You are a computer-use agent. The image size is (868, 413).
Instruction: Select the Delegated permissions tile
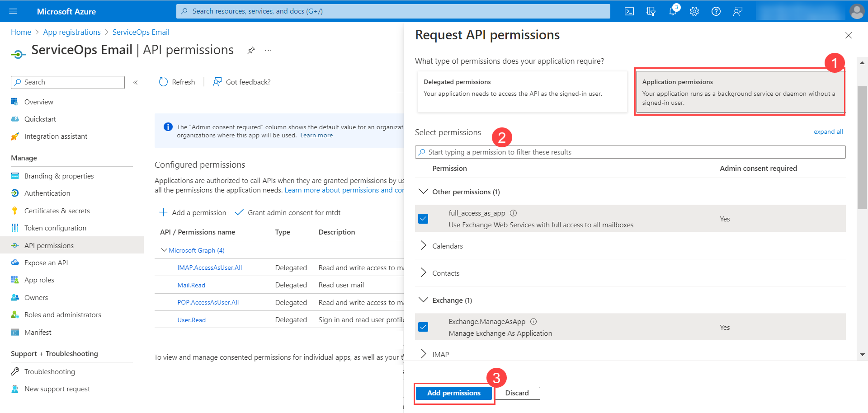[522, 91]
